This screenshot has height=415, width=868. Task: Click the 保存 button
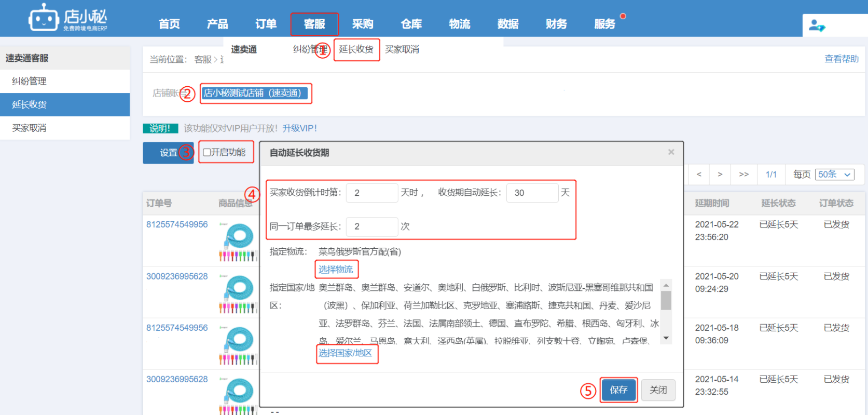coord(618,390)
